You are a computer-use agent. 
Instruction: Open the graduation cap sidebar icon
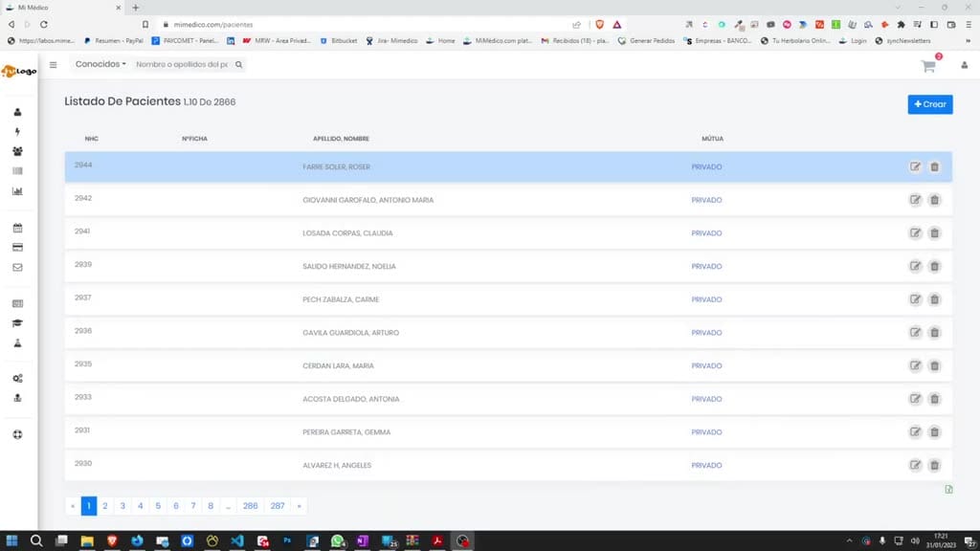pyautogui.click(x=17, y=323)
